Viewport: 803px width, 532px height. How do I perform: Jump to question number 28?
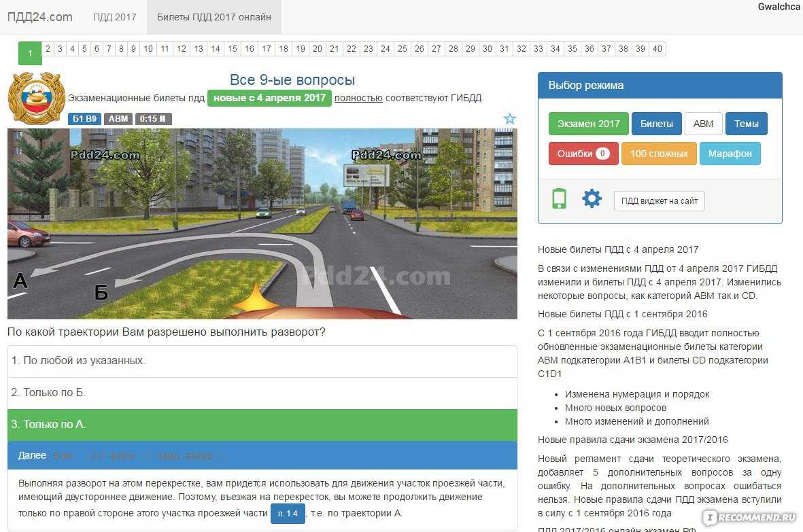tap(454, 49)
